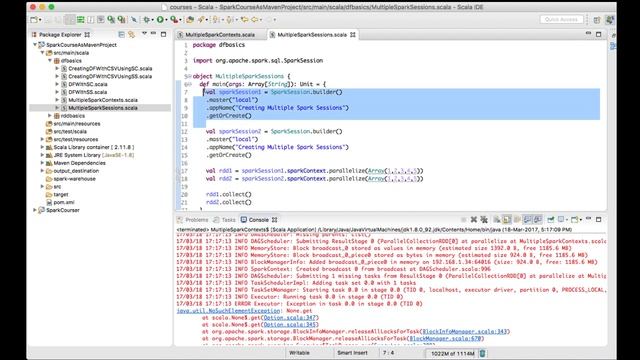Minimize the editor area
The image size is (640, 360).
tap(588, 33)
